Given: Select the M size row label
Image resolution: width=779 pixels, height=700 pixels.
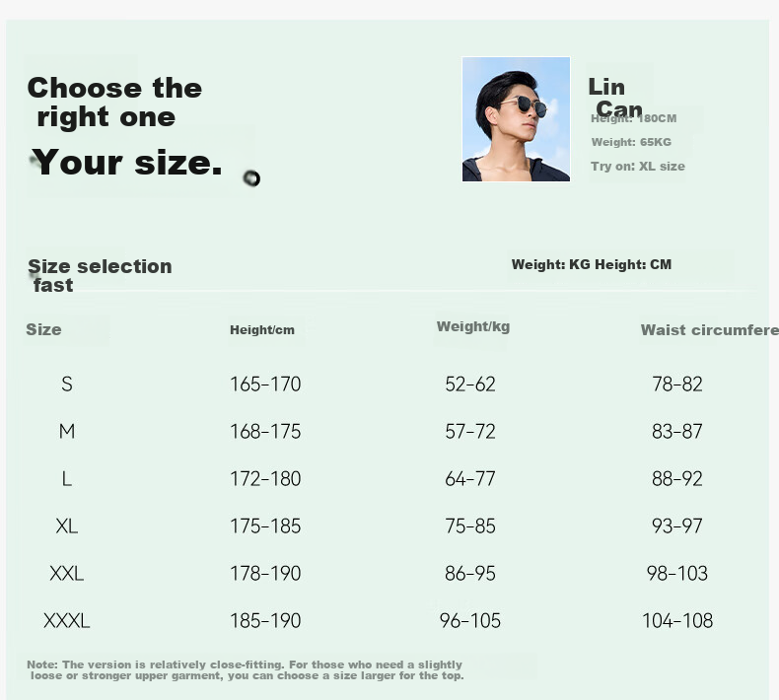Looking at the screenshot, I should point(67,431).
